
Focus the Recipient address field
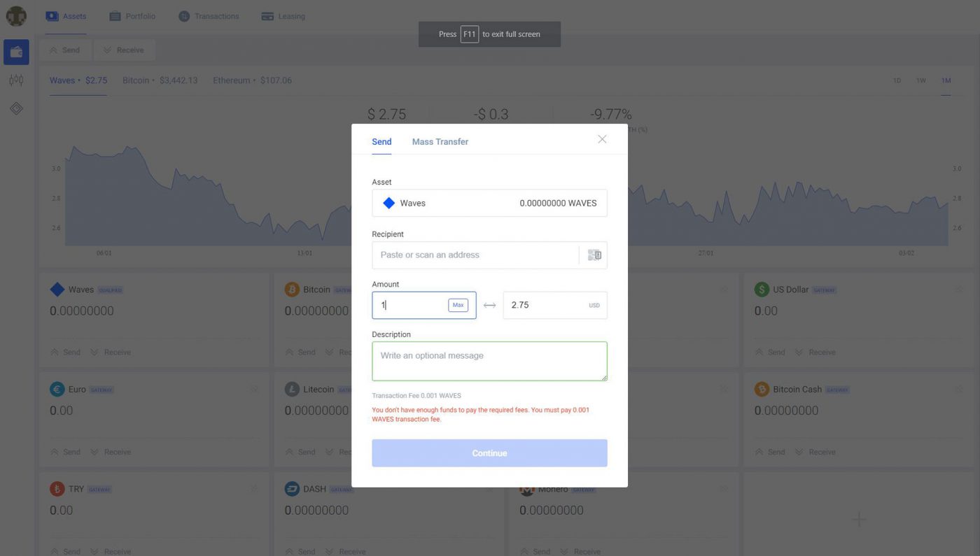[475, 255]
